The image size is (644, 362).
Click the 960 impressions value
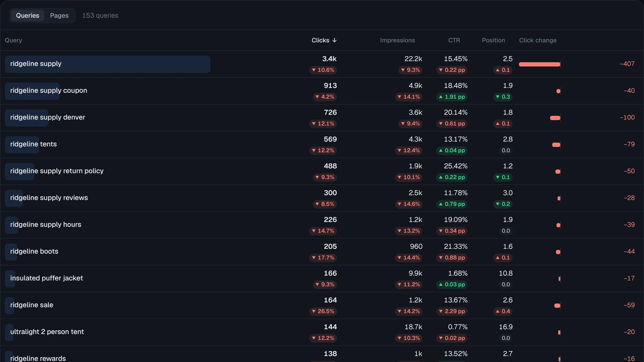coord(416,247)
